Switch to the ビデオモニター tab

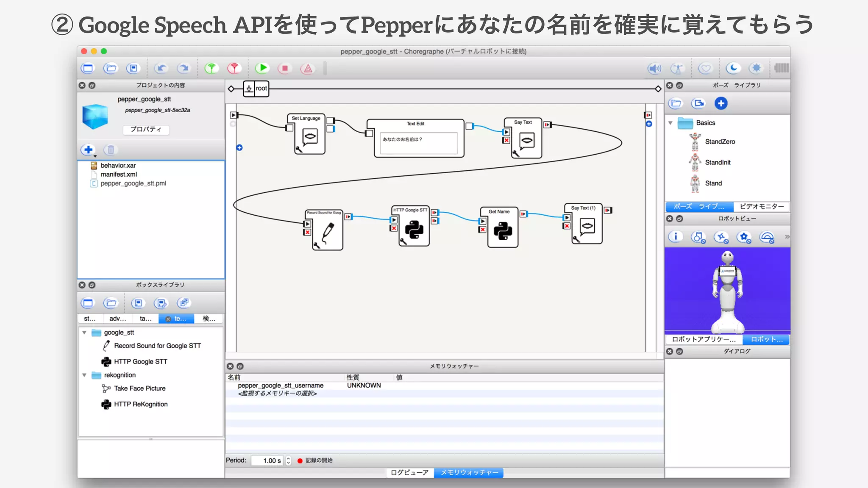(x=762, y=206)
